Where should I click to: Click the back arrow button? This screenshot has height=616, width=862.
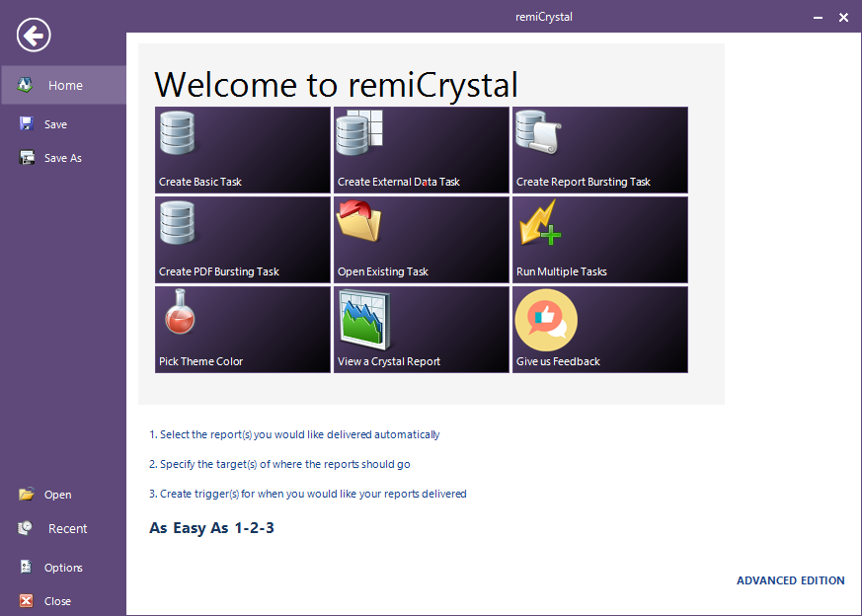click(33, 35)
